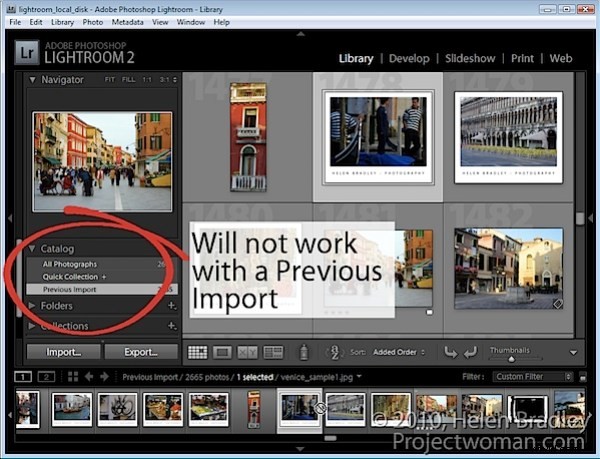Toggle a-z sort direction icon
Image resolution: width=600 pixels, height=459 pixels.
click(x=334, y=352)
